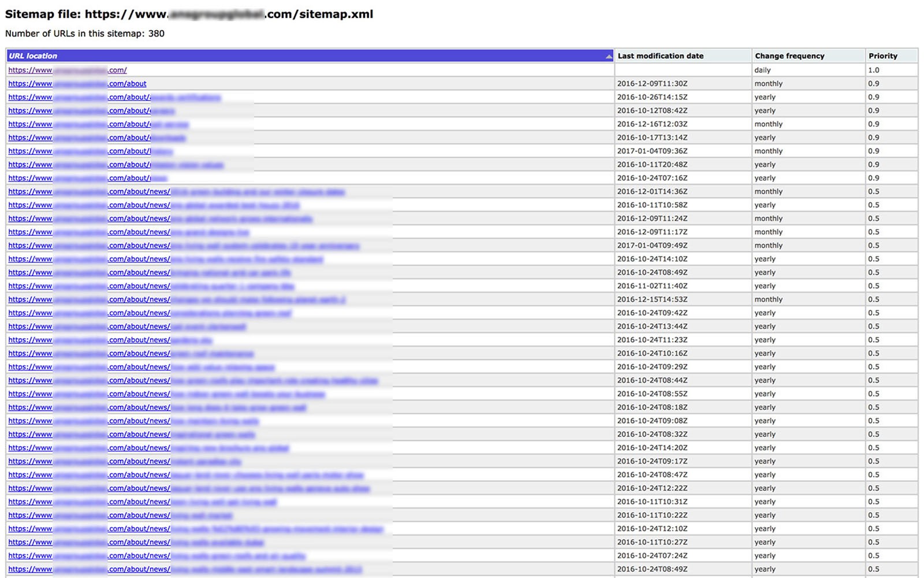Open the news link dated 2016-12-15T14:53Z
This screenshot has height=578, width=924.
coord(177,299)
